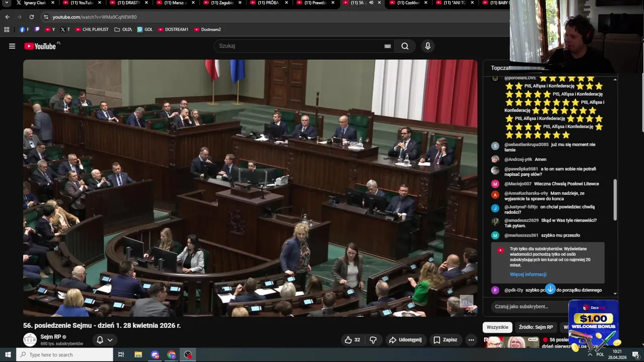
Task: Close the (11) Prawdzi tab
Action: (x=333, y=3)
